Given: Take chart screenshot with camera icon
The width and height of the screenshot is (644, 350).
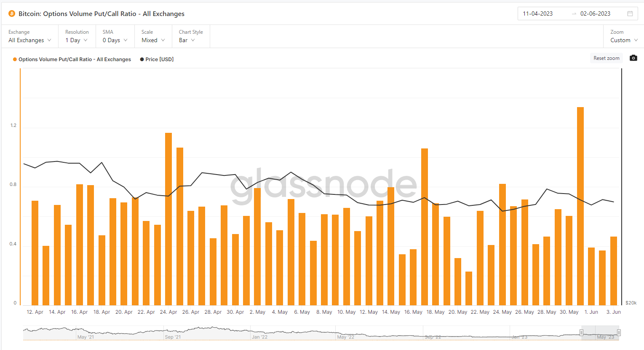Looking at the screenshot, I should click(x=633, y=58).
